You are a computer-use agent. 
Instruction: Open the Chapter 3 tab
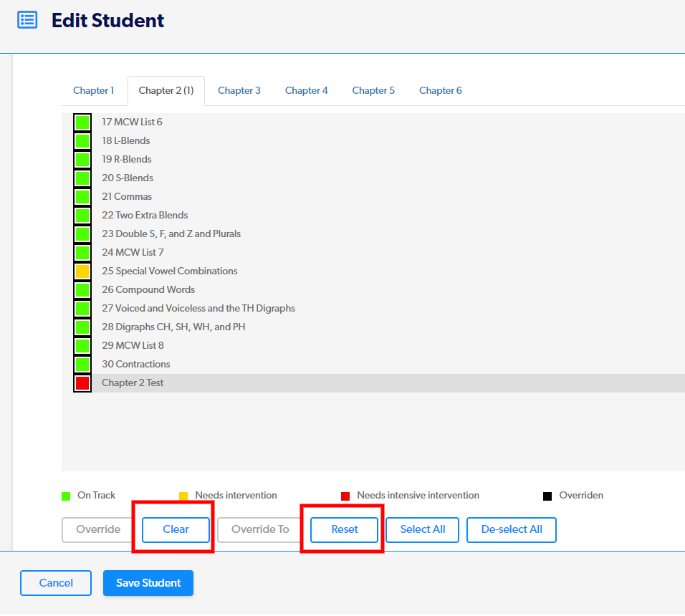pos(239,91)
